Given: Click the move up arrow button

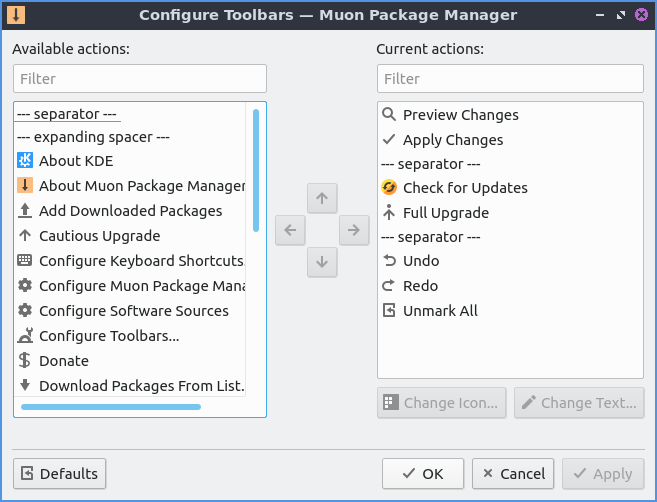Looking at the screenshot, I should point(321,198).
